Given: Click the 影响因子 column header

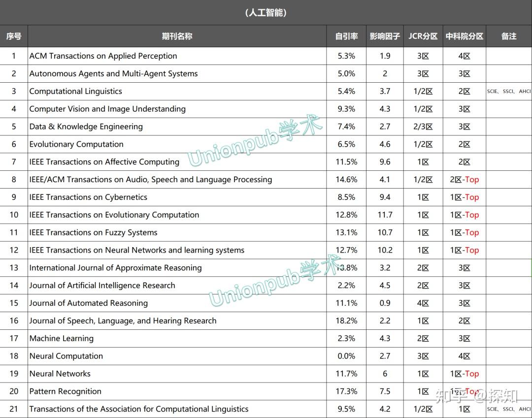Looking at the screenshot, I should (x=385, y=36).
